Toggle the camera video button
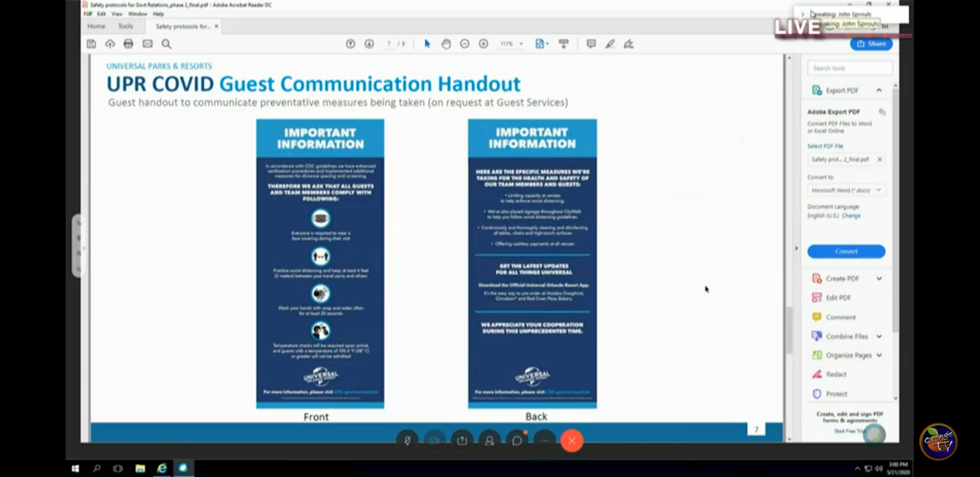This screenshot has width=980, height=477. pos(435,440)
